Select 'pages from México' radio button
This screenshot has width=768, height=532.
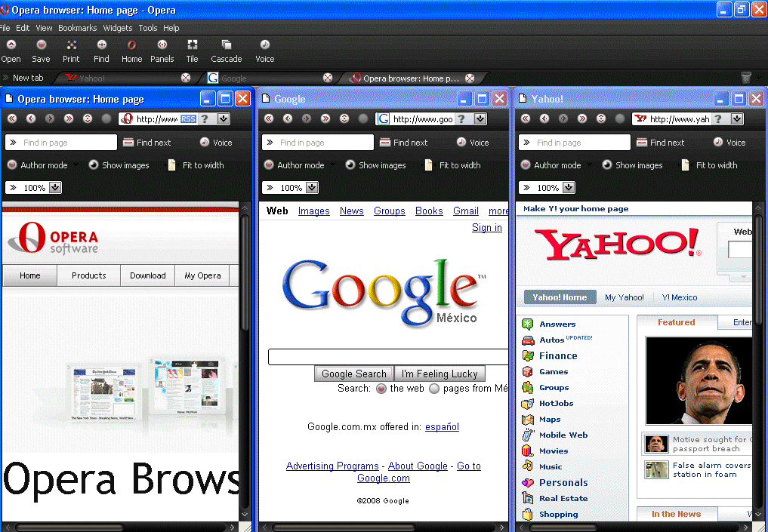(433, 389)
